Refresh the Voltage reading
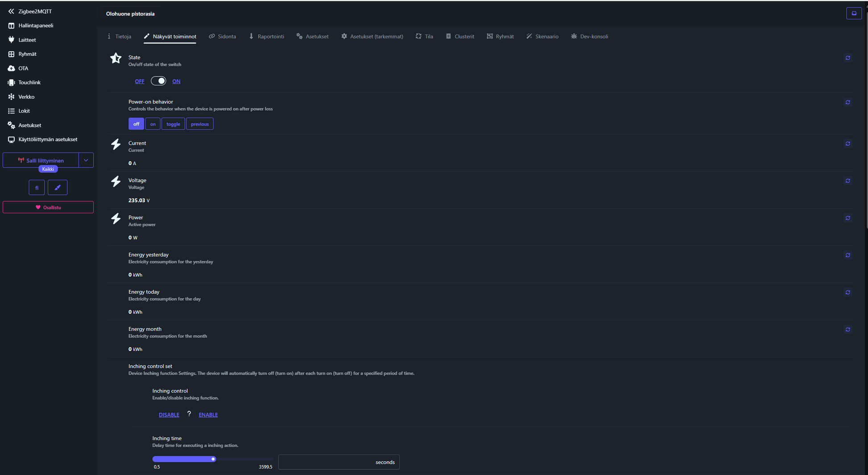 pyautogui.click(x=847, y=181)
